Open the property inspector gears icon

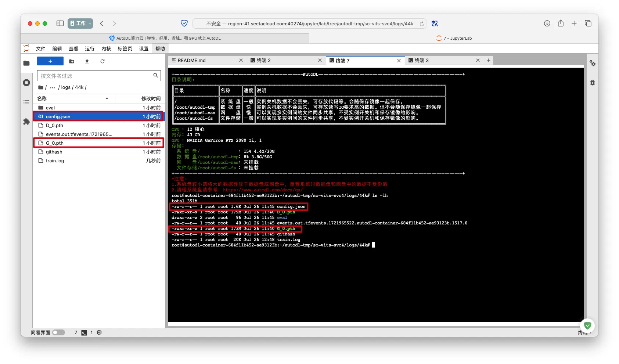point(592,63)
